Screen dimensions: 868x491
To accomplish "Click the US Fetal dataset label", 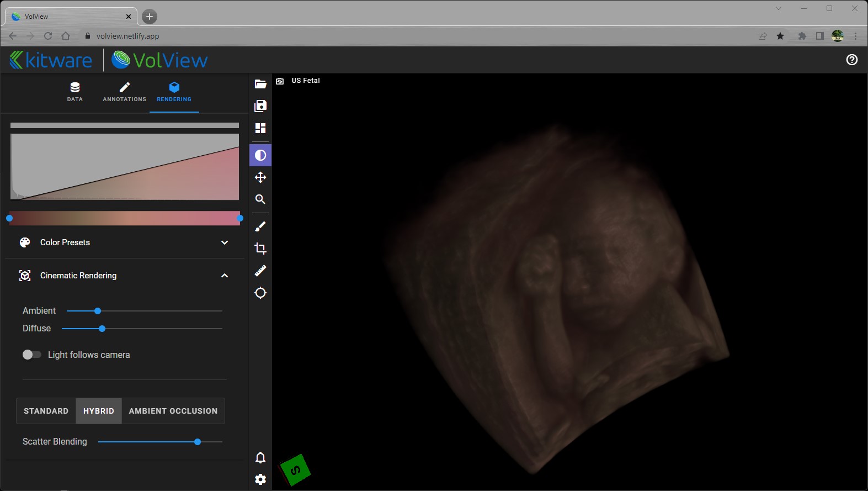I will coord(306,81).
